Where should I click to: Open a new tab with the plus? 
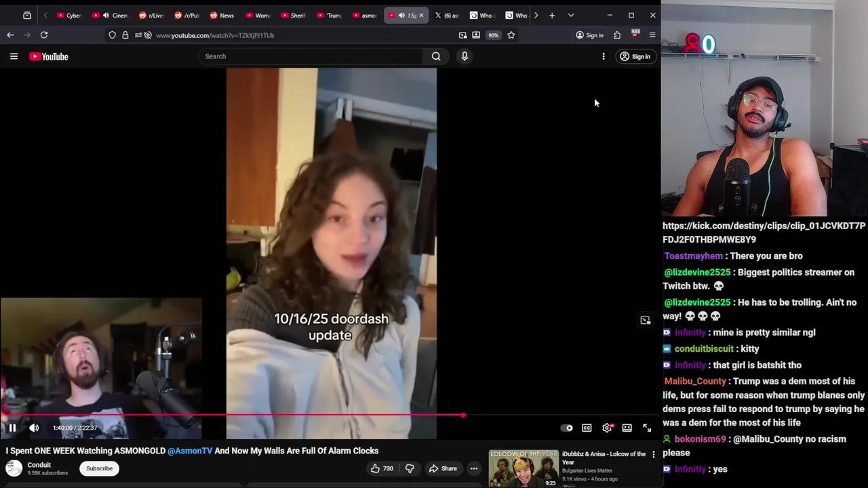552,15
